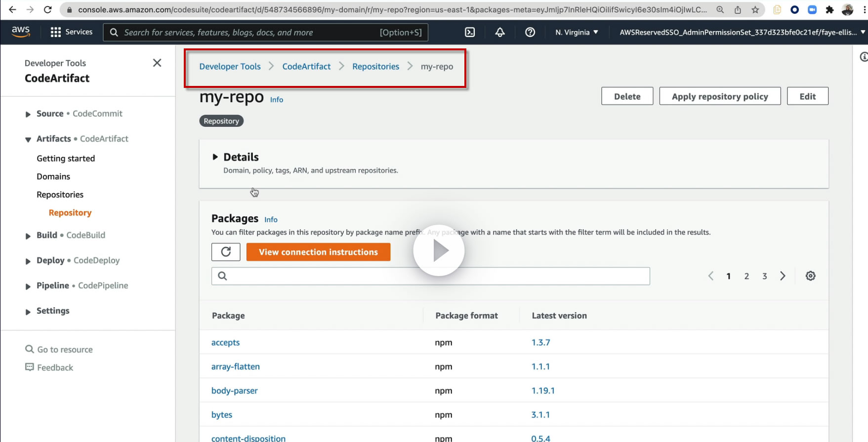Click View connection instructions button

[x=318, y=252]
